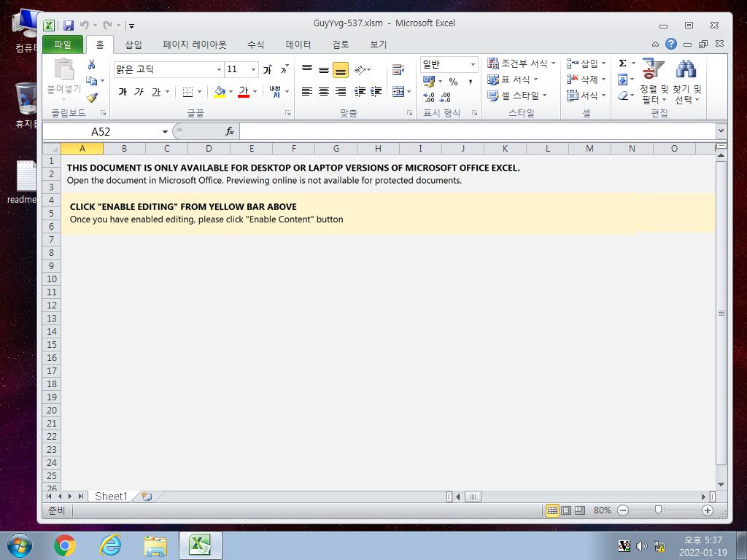Screen dimensions: 747x560
Task: Insert a new worksheet next to Sheet1
Action: pos(147,497)
